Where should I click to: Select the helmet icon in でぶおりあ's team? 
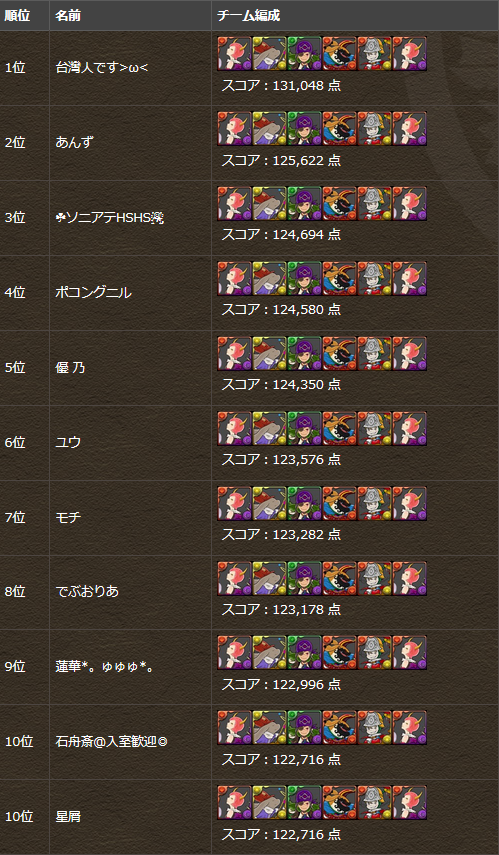[374, 578]
